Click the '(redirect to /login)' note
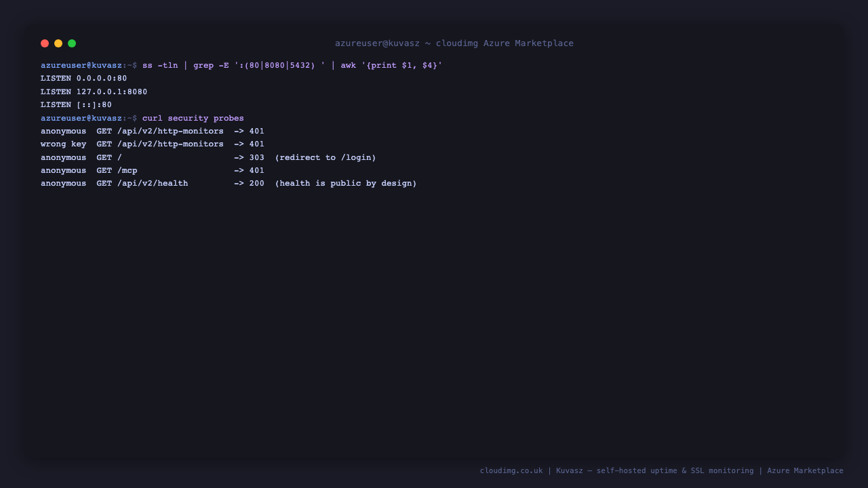The image size is (868, 488). tap(325, 157)
